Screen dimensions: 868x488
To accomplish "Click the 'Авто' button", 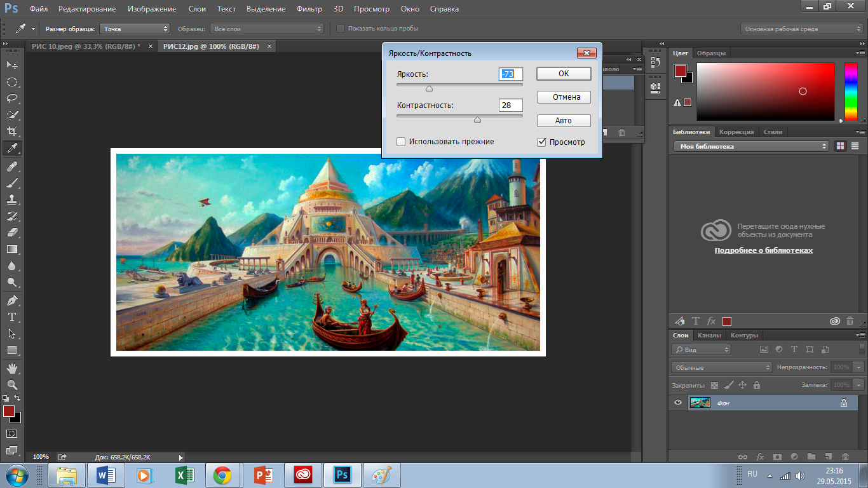I will (x=564, y=121).
